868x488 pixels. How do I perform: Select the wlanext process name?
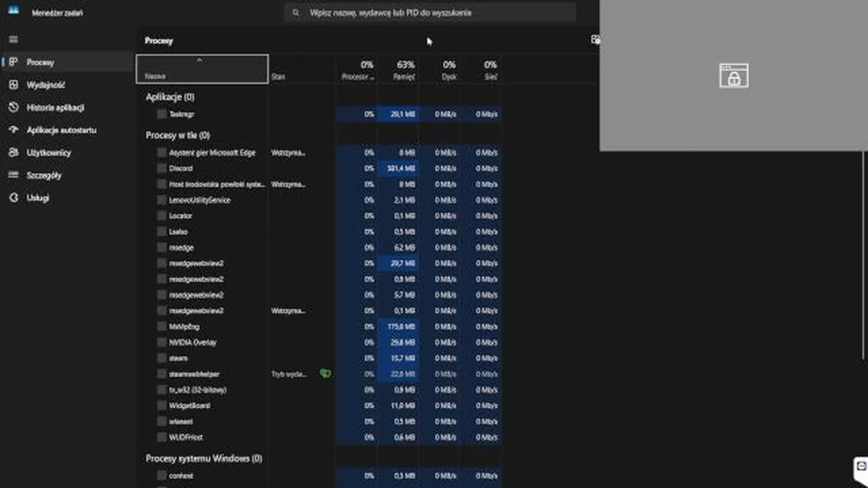[181, 422]
